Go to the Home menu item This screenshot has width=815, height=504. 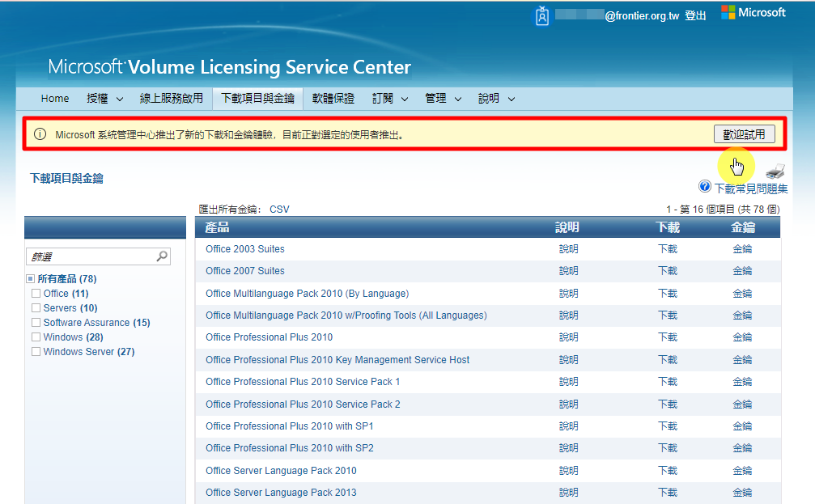click(x=55, y=99)
